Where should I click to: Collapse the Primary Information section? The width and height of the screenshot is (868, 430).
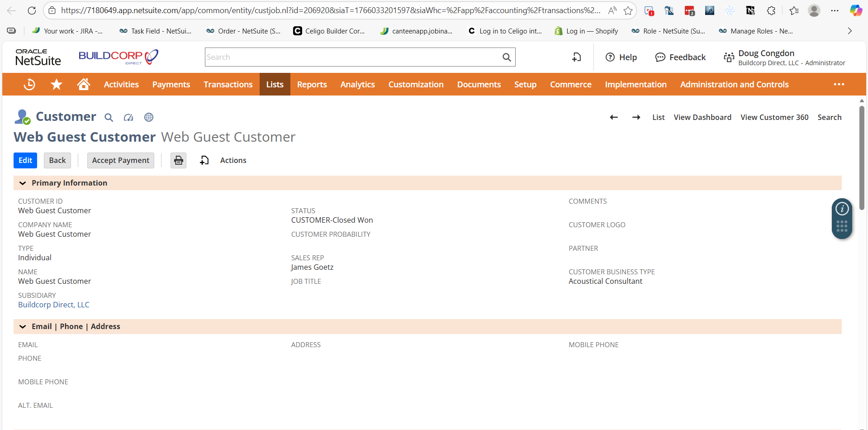(23, 183)
